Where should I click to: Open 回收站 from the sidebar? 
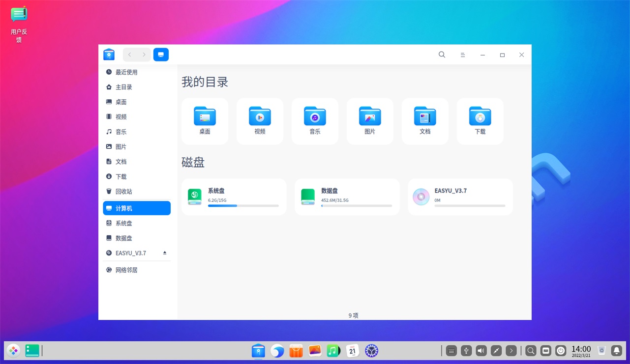pos(123,192)
